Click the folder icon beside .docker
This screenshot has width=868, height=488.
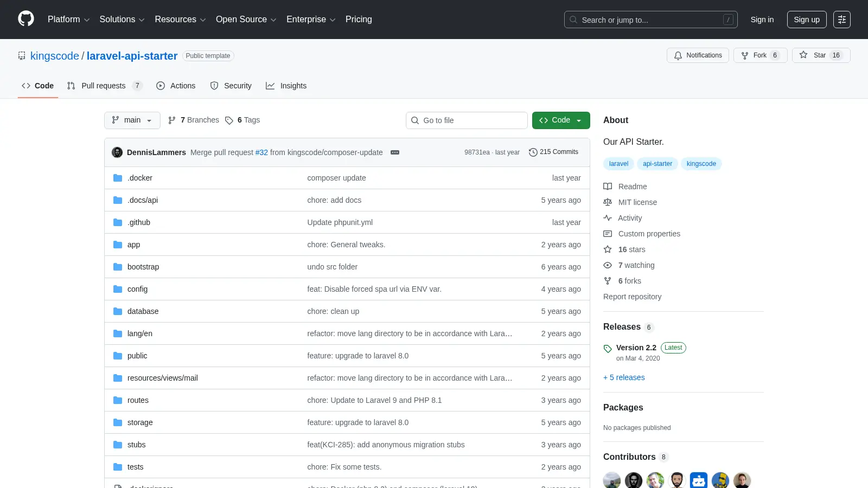click(118, 178)
